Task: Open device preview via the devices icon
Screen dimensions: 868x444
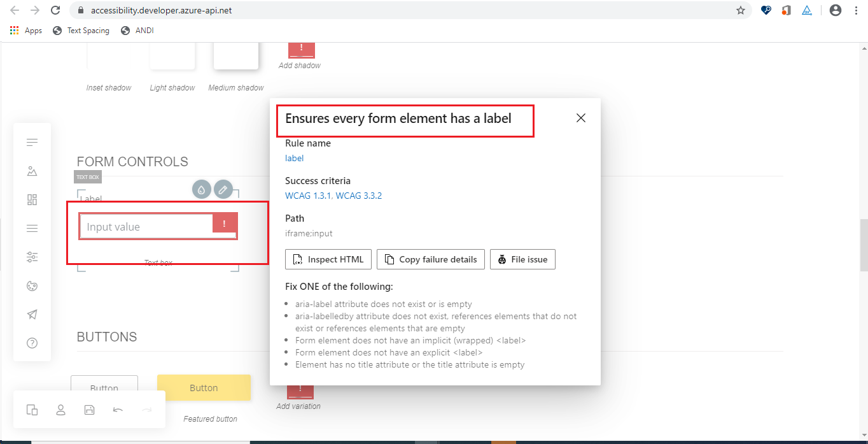Action: (32, 410)
